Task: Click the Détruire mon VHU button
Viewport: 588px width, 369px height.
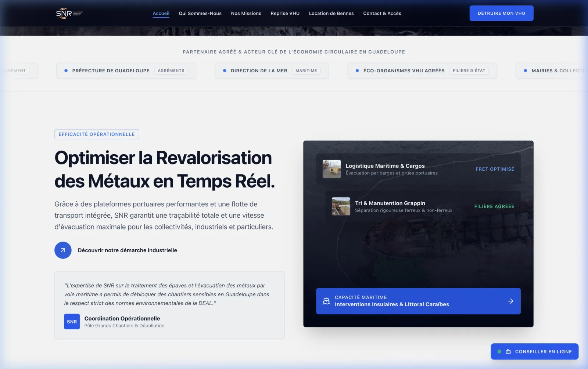Action: click(x=501, y=13)
